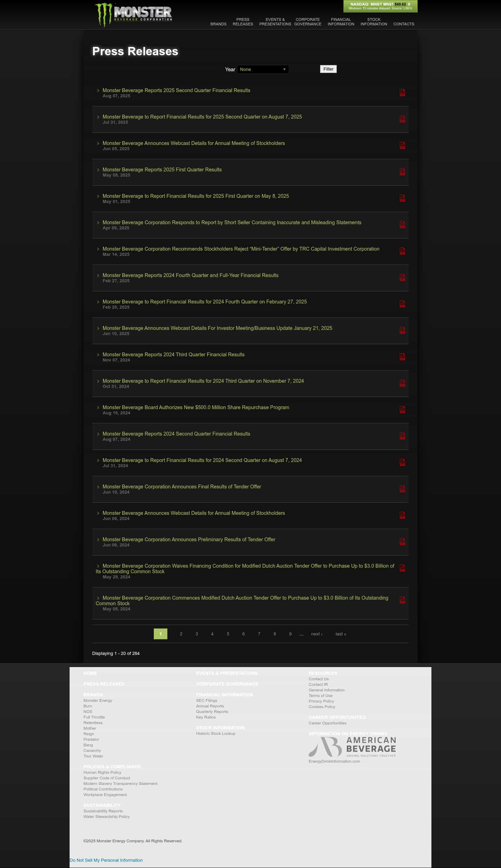Click the 'next ›' pagination link
Viewport: 501px width, 868px height.
[x=317, y=634]
